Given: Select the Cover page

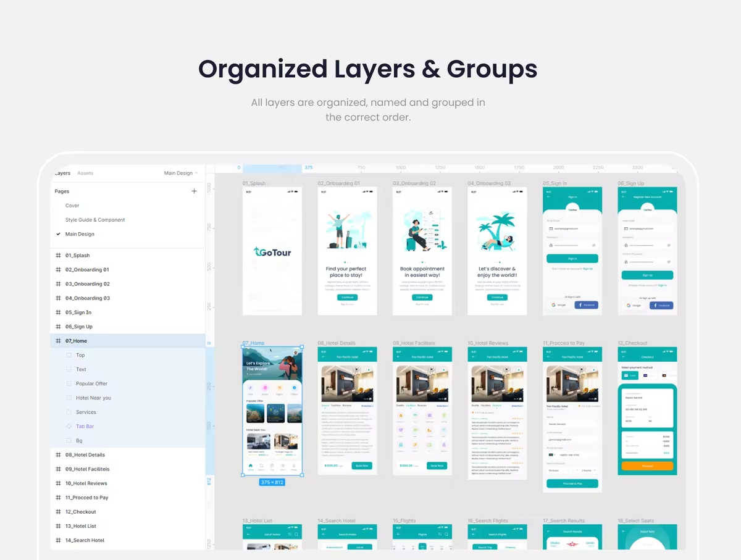Looking at the screenshot, I should click(x=72, y=206).
